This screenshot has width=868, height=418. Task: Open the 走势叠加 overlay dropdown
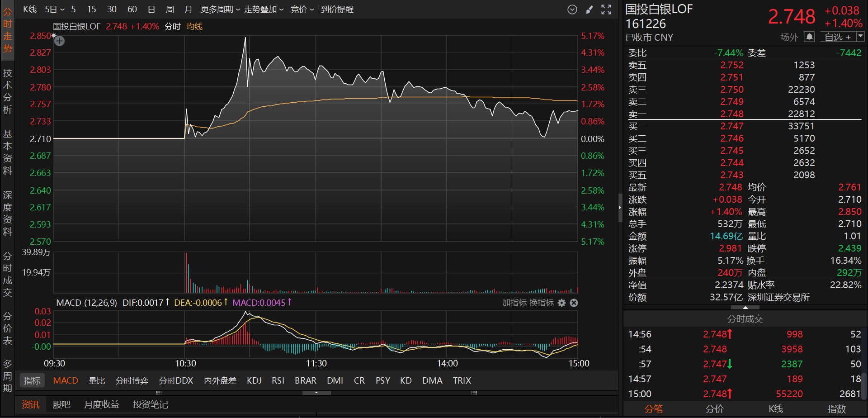[264, 9]
